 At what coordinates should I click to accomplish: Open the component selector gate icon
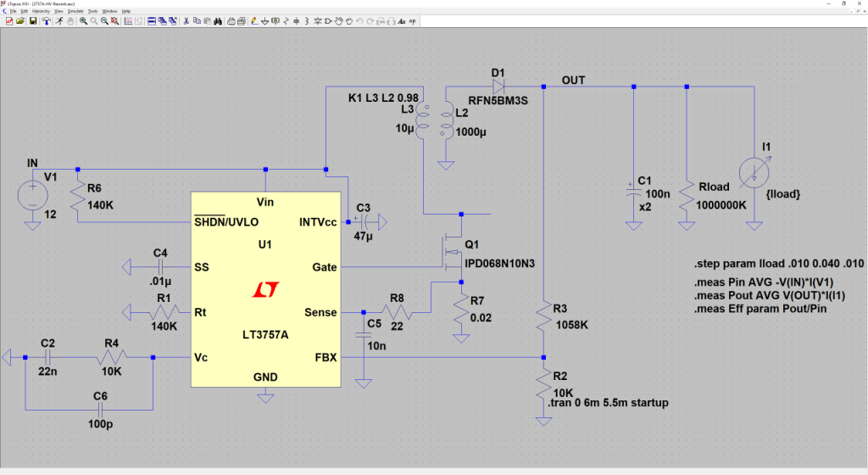[328, 21]
